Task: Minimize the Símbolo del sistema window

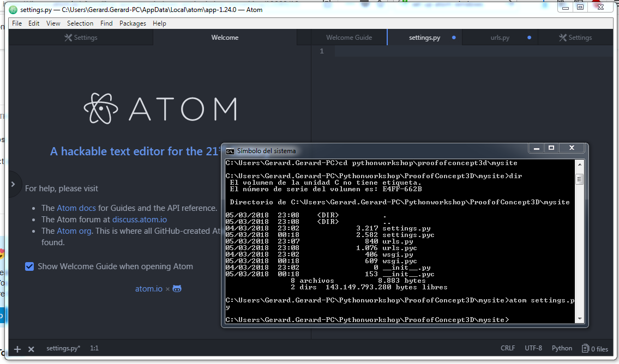Action: point(536,148)
